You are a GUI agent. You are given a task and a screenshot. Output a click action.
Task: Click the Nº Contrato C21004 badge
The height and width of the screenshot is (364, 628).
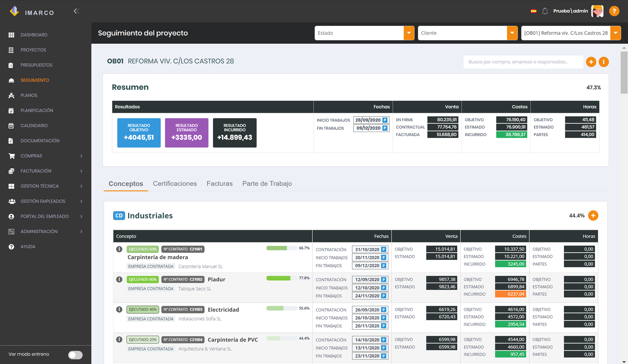[x=183, y=340]
